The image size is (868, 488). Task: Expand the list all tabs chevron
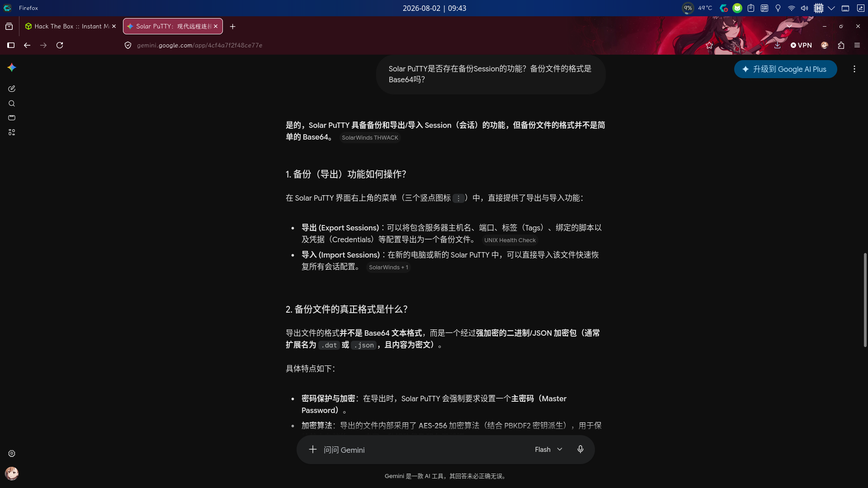[x=789, y=26]
